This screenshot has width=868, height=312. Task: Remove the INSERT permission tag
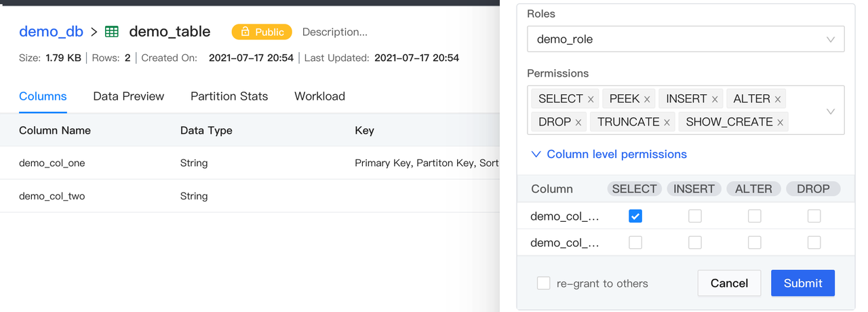click(x=715, y=99)
